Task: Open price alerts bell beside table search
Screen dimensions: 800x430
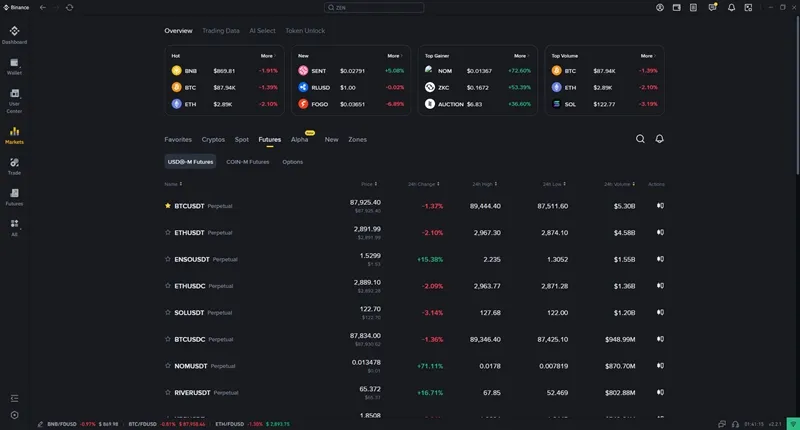Action: (659, 139)
